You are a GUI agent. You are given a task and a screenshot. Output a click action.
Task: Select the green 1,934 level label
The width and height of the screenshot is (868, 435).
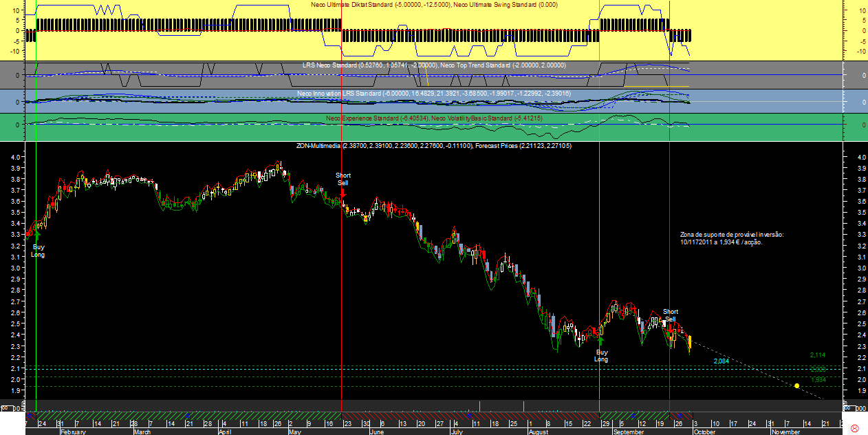tap(817, 380)
